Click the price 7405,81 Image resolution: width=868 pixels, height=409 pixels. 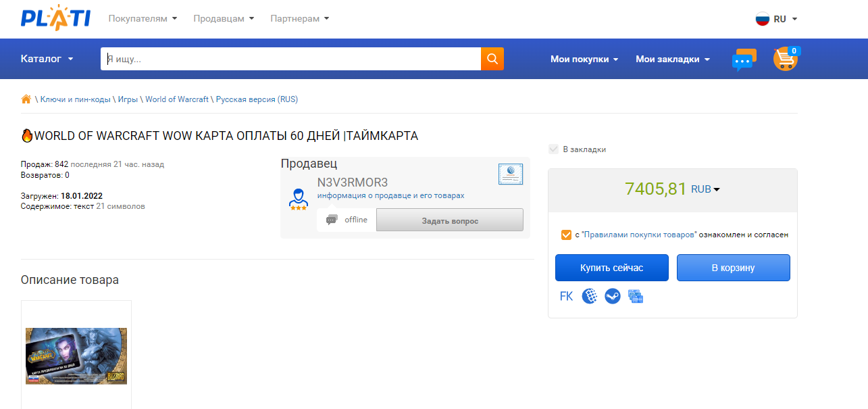[656, 189]
